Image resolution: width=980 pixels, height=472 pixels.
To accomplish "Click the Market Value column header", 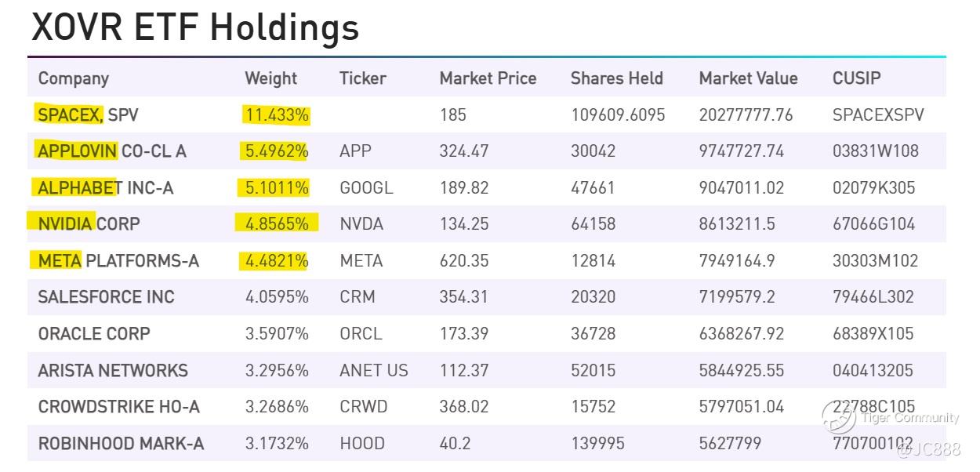I will point(748,78).
